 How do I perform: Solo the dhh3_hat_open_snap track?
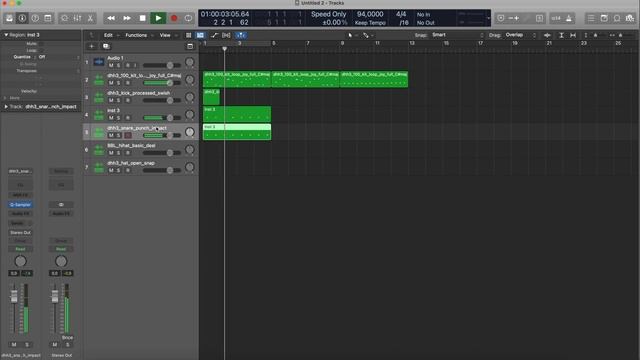(x=118, y=170)
